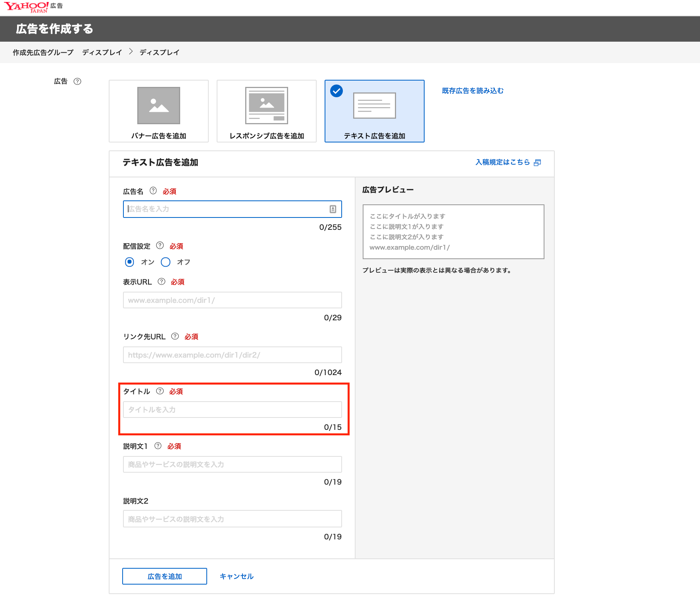This screenshot has height=606, width=700.
Task: Show help for the タイトル field
Action: 160,391
